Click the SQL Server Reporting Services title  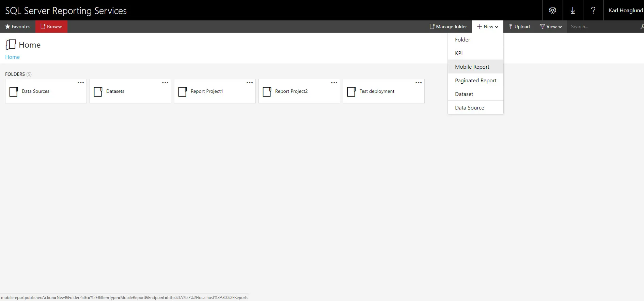(66, 11)
